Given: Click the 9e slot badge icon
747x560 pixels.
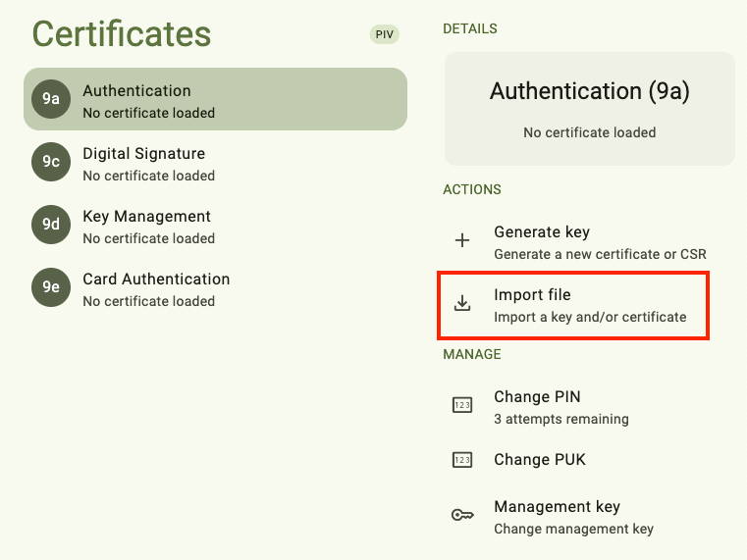Looking at the screenshot, I should coord(51,287).
